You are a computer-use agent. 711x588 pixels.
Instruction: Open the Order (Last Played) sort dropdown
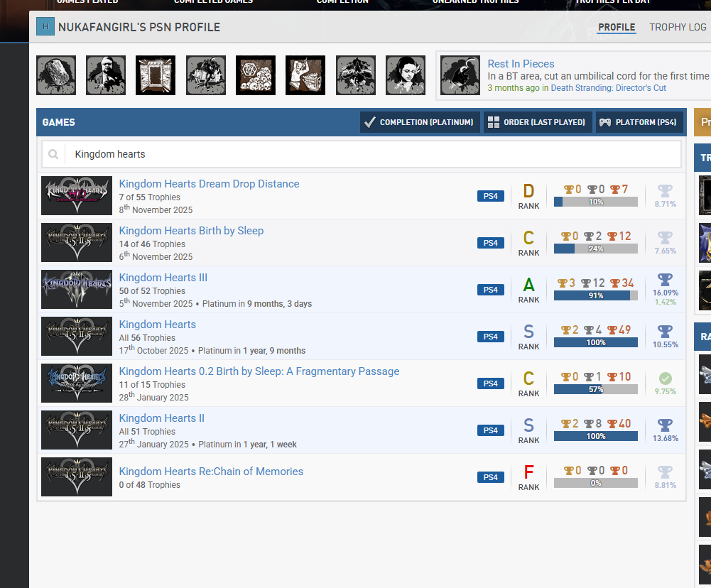(x=538, y=122)
